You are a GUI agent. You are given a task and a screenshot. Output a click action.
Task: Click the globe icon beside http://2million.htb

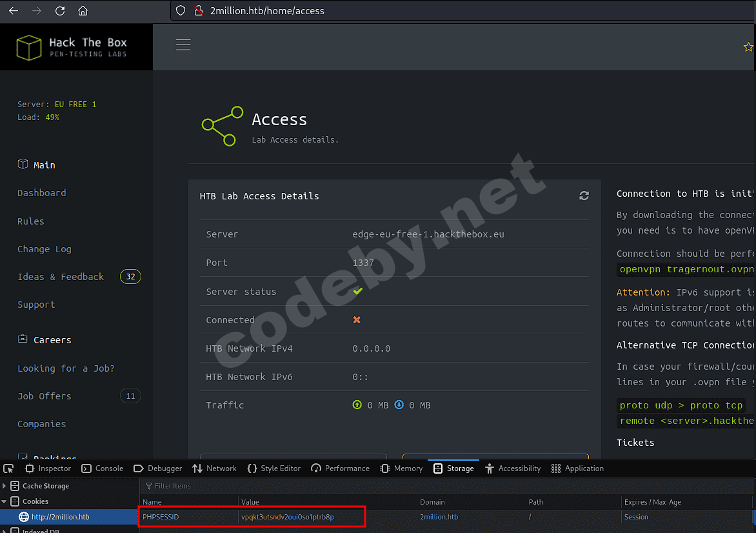(24, 517)
